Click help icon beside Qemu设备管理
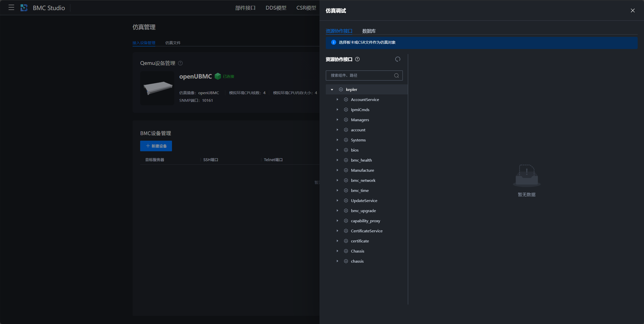The width and height of the screenshot is (644, 324). click(180, 63)
